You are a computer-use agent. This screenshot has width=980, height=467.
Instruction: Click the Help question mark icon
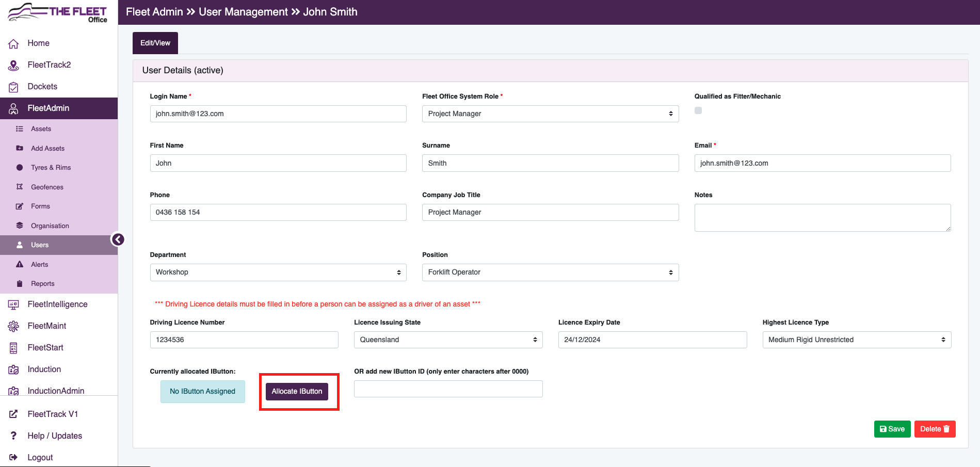[x=13, y=436]
